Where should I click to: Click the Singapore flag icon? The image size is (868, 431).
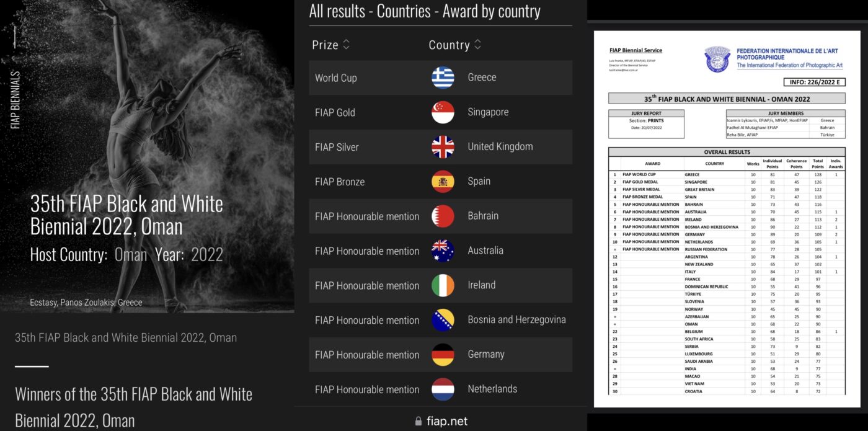pos(443,112)
